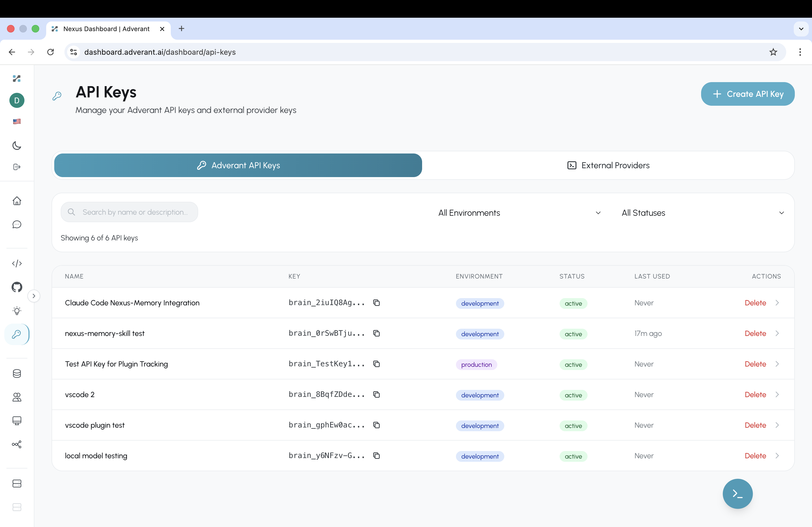The width and height of the screenshot is (812, 527).
Task: Open the team members section in sidebar
Action: point(16,397)
